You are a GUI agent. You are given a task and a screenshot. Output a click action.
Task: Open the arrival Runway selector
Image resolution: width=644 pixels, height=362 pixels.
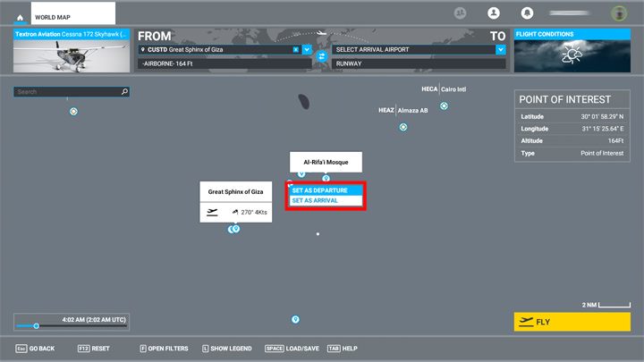click(418, 64)
